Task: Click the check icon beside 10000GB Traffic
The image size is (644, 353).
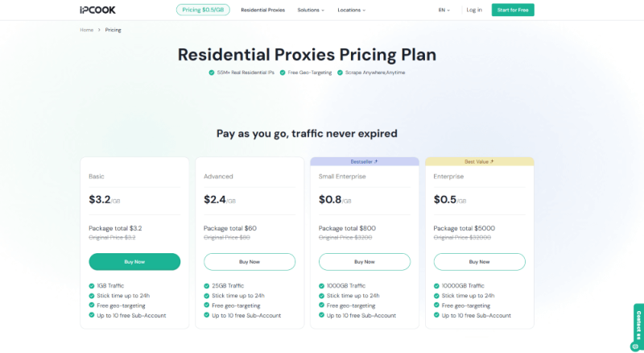Action: pos(437,285)
